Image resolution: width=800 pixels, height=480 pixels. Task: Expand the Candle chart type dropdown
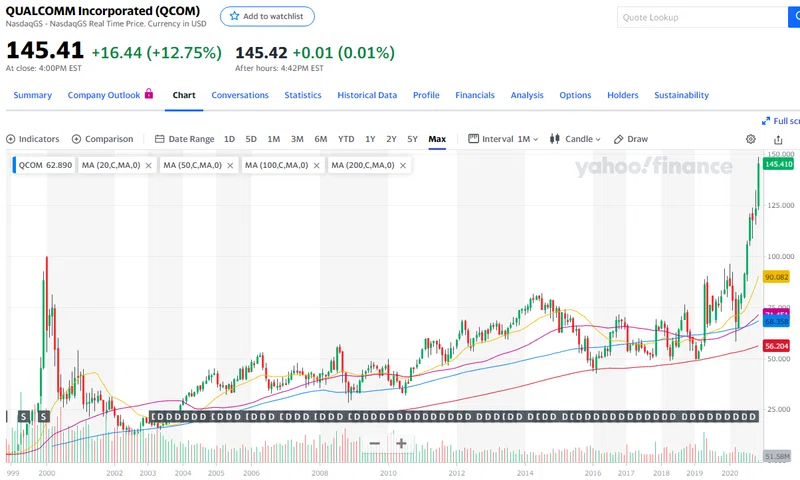575,139
